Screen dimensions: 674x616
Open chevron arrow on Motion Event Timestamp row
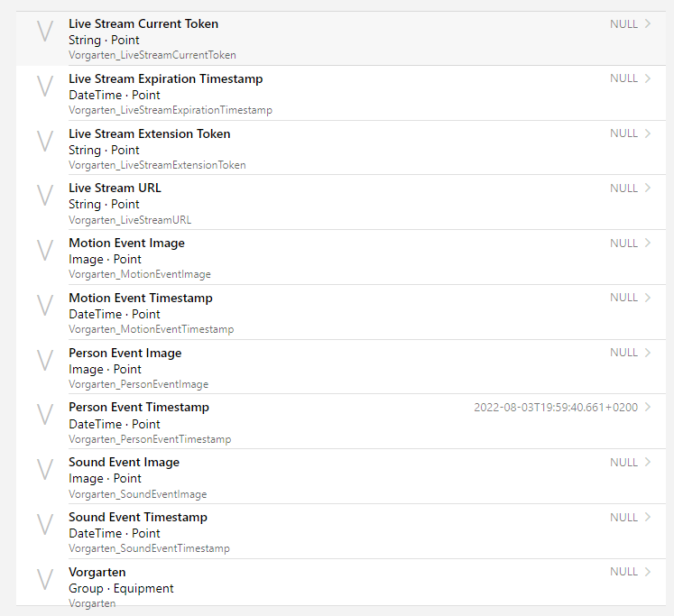[648, 298]
